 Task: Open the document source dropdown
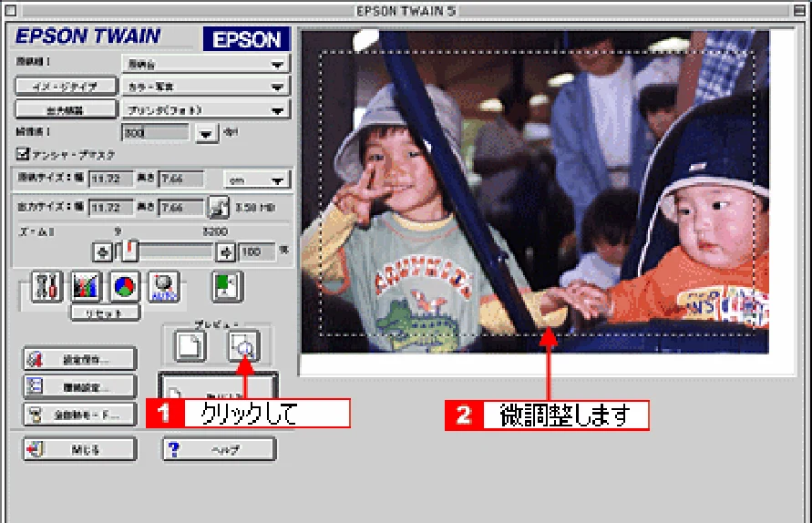pos(206,64)
